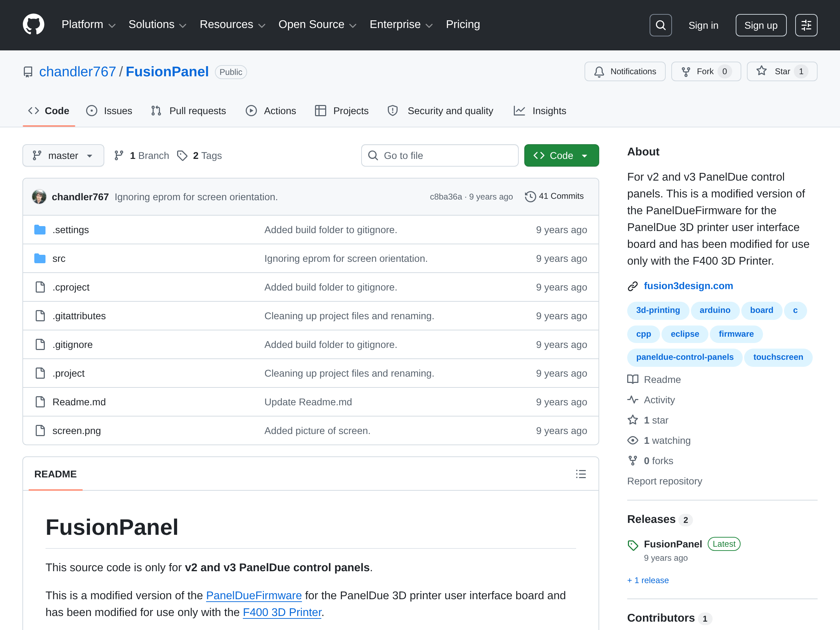The height and width of the screenshot is (630, 840).
Task: Click the screen.png file icon
Action: click(x=40, y=430)
